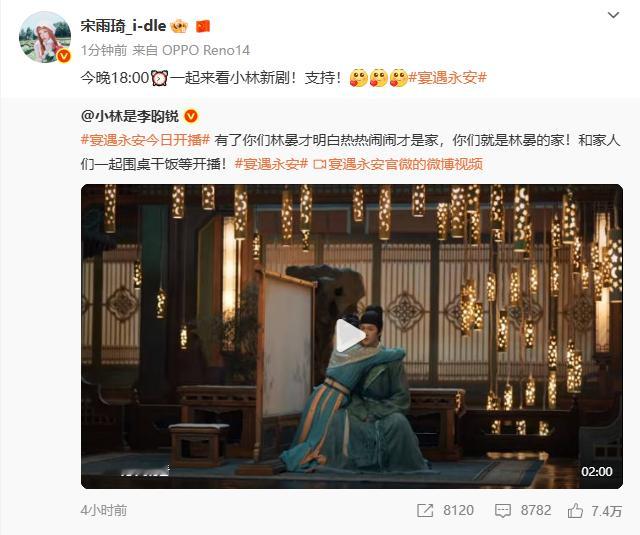Open the @小林是李昀锐 account link
Image resolution: width=640 pixels, height=535 pixels.
click(x=130, y=117)
